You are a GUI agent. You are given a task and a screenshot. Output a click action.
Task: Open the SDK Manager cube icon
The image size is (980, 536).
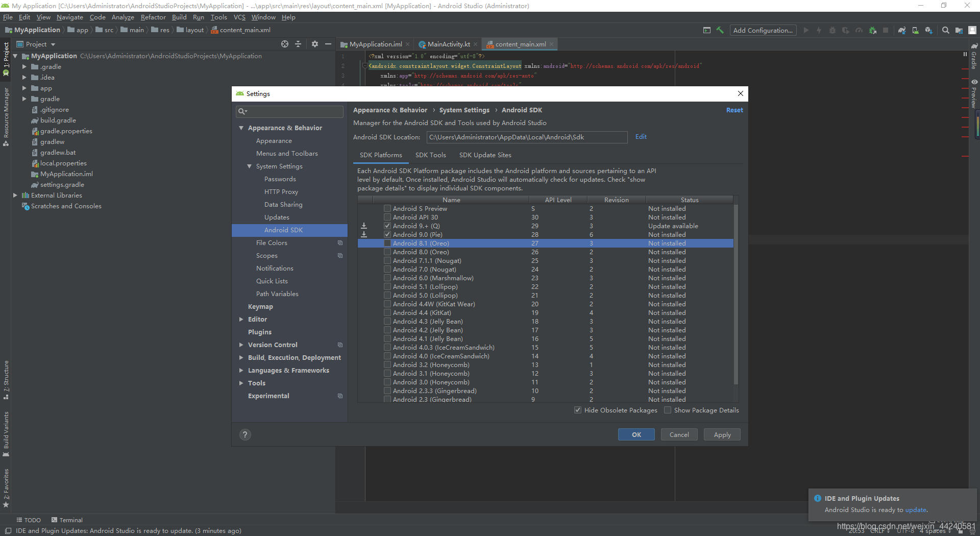928,30
